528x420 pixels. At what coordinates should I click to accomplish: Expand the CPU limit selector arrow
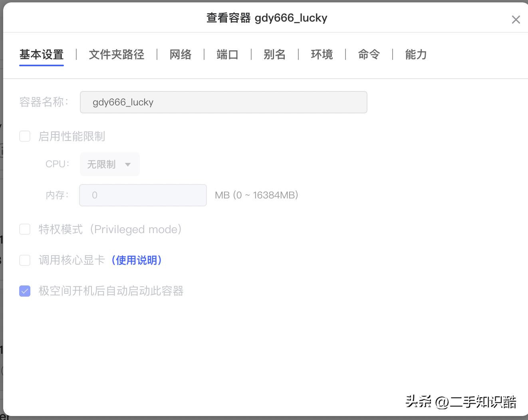(x=128, y=164)
